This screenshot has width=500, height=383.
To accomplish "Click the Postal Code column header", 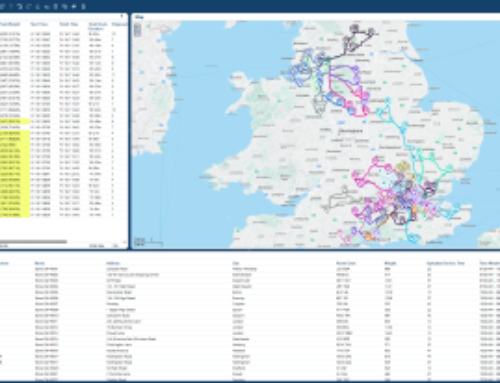I will click(x=346, y=263).
